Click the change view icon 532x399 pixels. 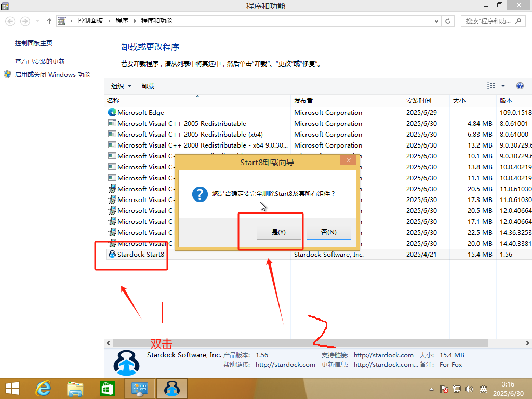click(490, 86)
